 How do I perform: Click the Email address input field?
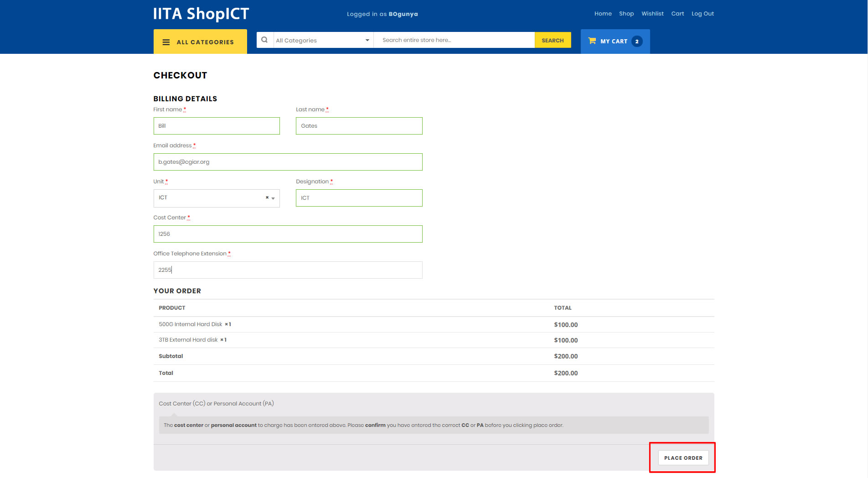288,162
